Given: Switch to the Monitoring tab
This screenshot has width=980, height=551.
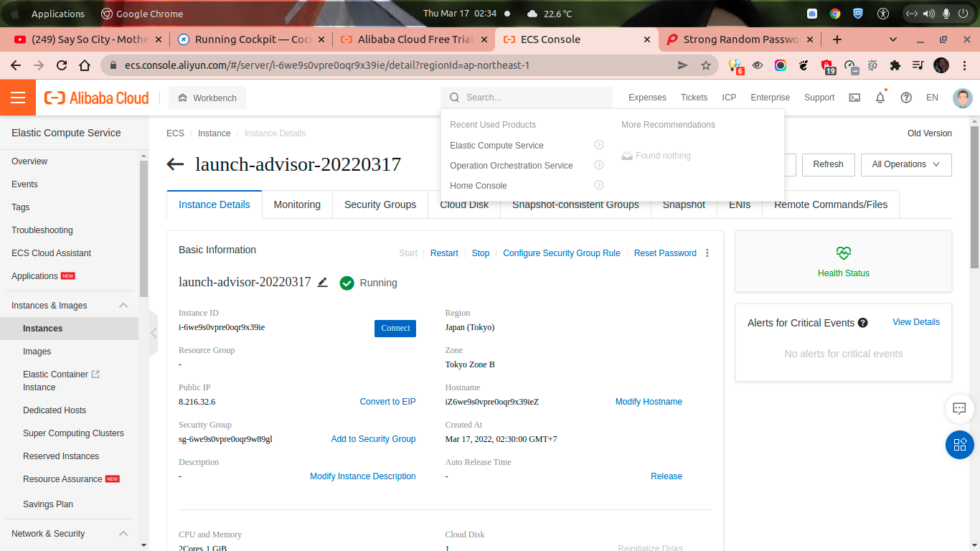Looking at the screenshot, I should pos(297,204).
